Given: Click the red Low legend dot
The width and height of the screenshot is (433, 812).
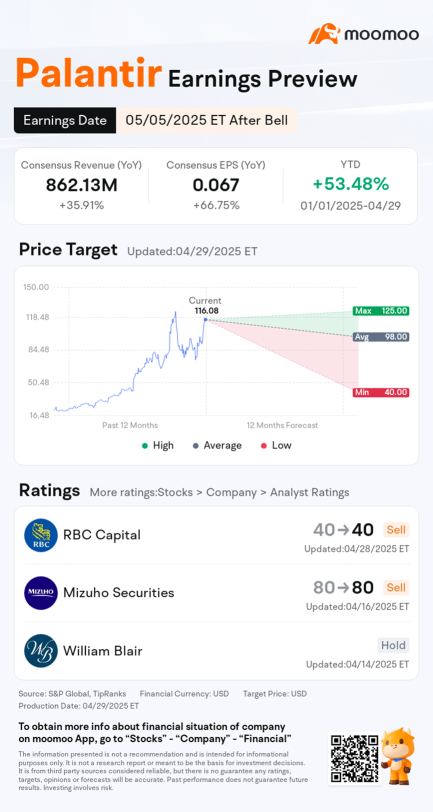Looking at the screenshot, I should [x=264, y=445].
